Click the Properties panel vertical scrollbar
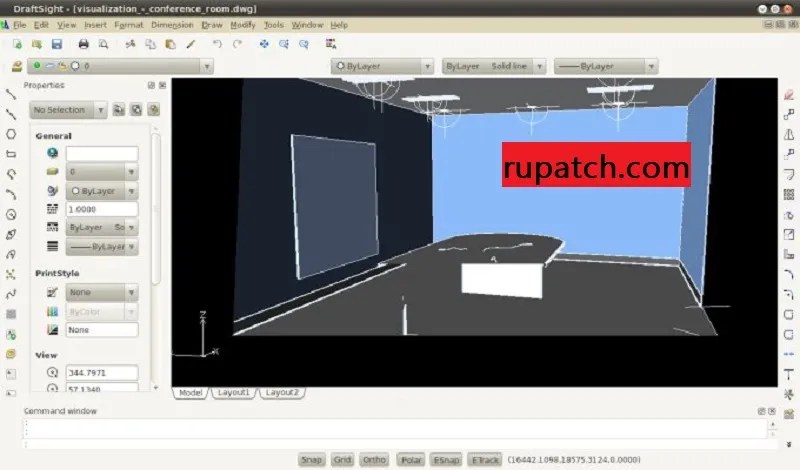The height and width of the screenshot is (470, 800). click(156, 209)
